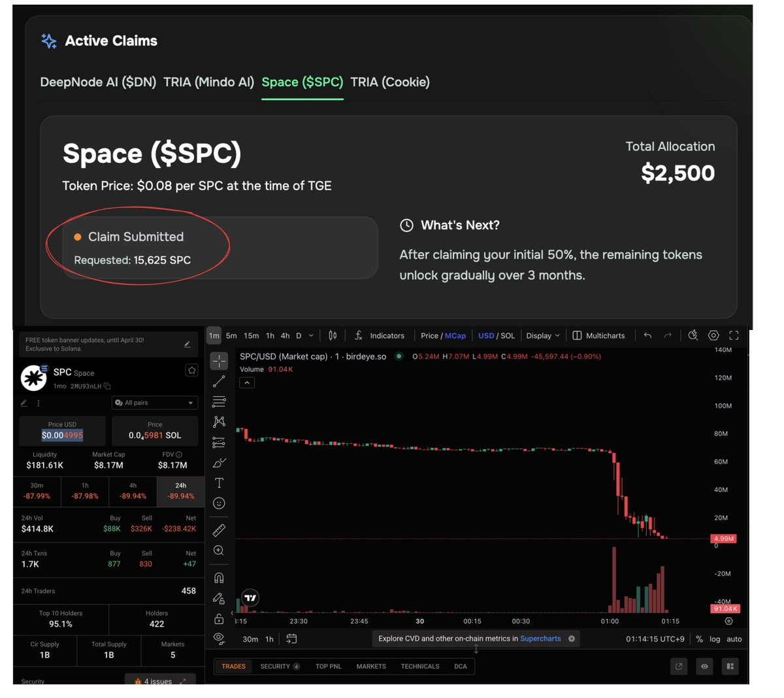The height and width of the screenshot is (698, 784).
Task: Select the ruler measure tool
Action: point(219,530)
